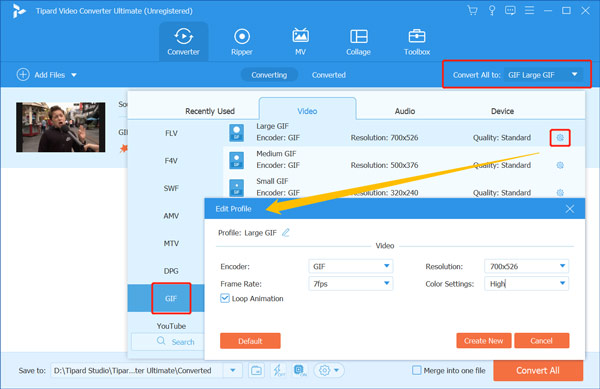Click the Cancel button
Image resolution: width=600 pixels, height=389 pixels.
(x=541, y=340)
